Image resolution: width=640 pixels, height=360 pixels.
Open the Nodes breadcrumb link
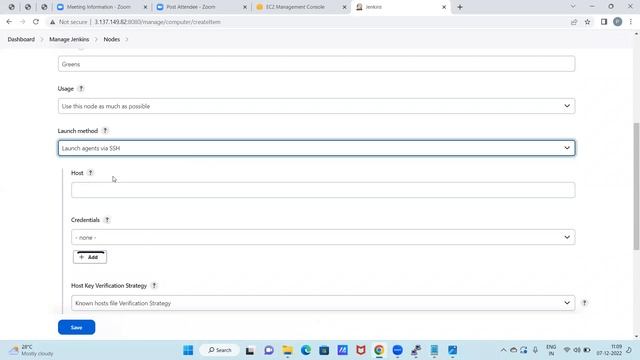click(x=111, y=39)
